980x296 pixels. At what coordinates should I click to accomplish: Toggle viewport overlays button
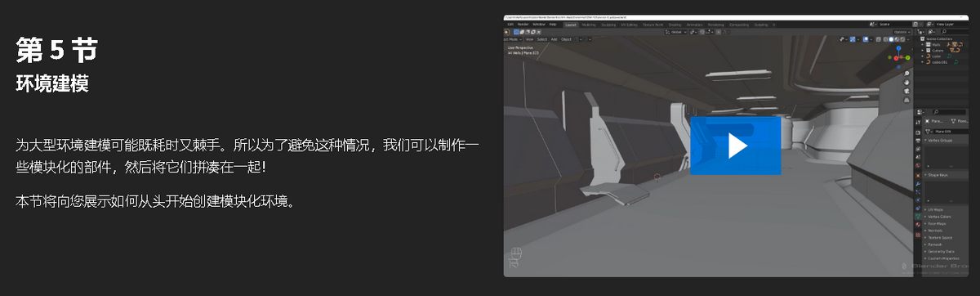coord(866,39)
